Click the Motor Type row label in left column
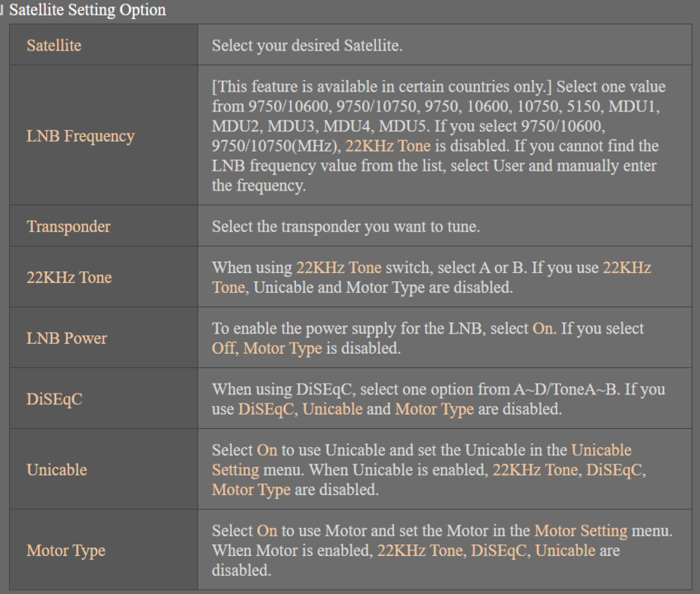 [66, 550]
